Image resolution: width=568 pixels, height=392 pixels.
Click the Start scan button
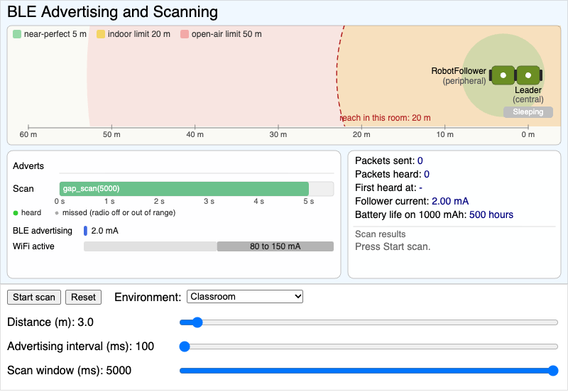pyautogui.click(x=34, y=297)
